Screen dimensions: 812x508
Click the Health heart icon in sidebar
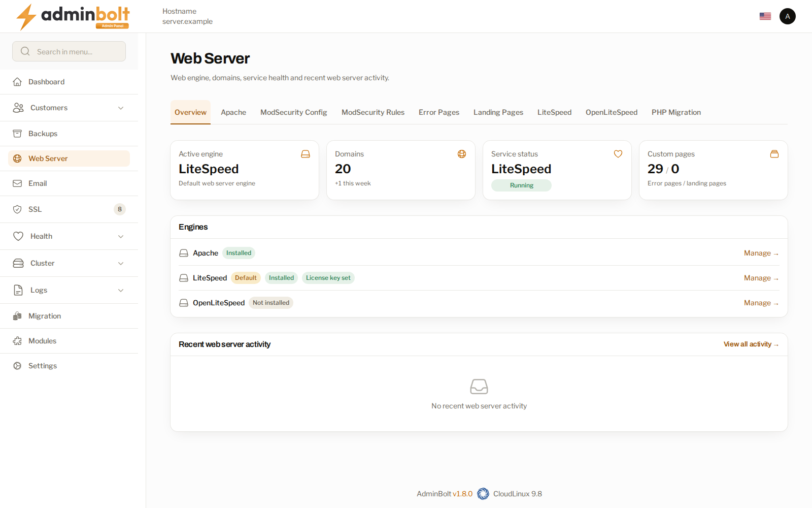(18, 236)
